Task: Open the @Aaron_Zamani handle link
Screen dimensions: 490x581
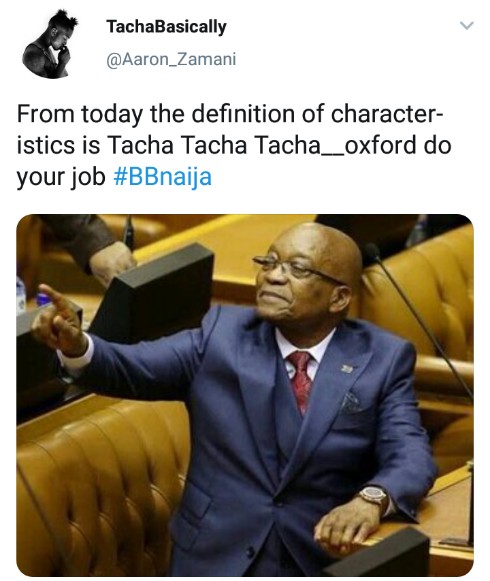Action: (x=171, y=59)
